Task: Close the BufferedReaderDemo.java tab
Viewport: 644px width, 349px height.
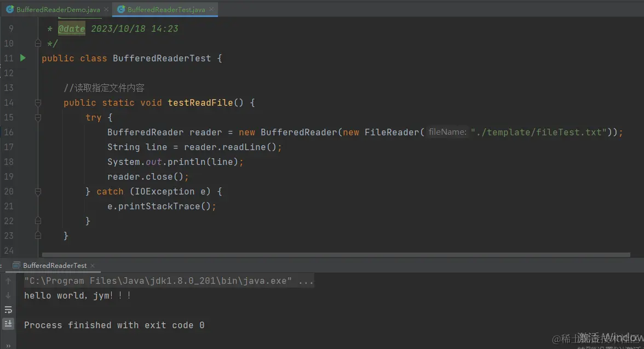Action: pos(106,9)
